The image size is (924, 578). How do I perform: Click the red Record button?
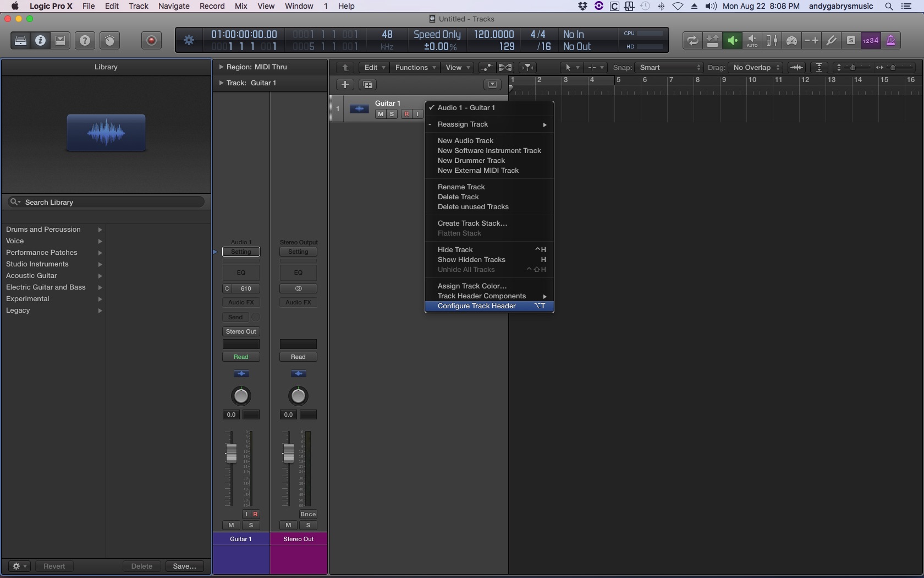pos(151,40)
